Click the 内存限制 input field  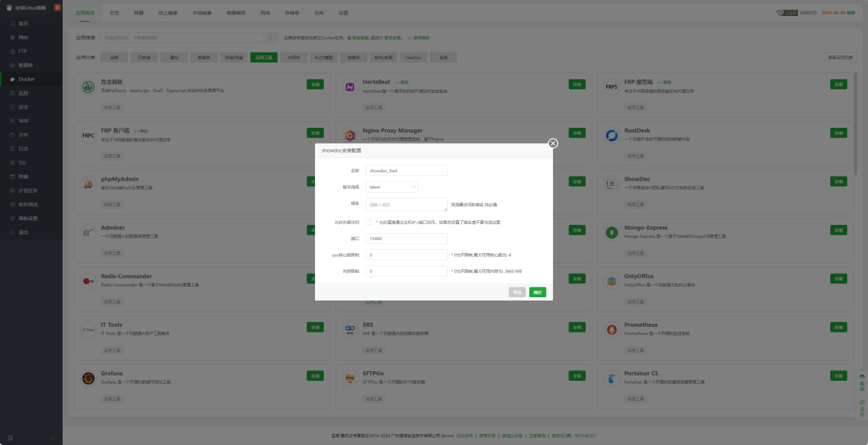407,271
